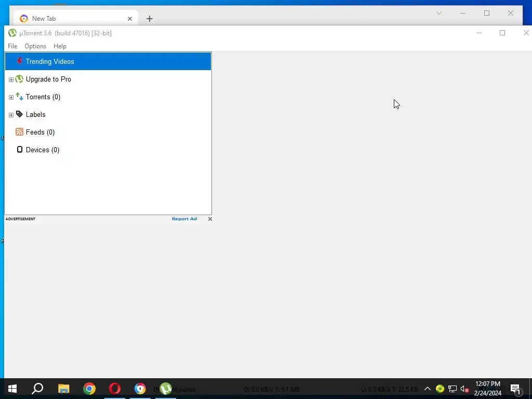Close the advertisement panel
This screenshot has width=532, height=399.
(x=210, y=219)
